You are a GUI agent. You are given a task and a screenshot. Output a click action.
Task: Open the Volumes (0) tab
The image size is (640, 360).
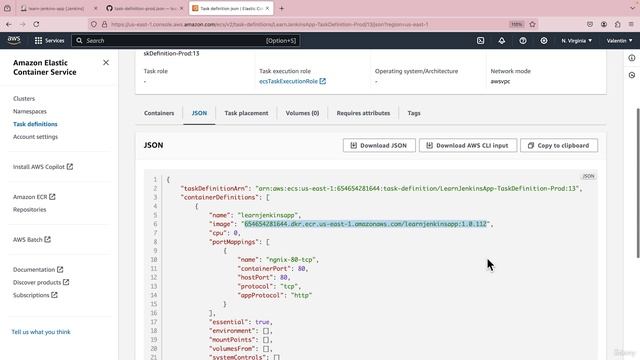coord(302,113)
